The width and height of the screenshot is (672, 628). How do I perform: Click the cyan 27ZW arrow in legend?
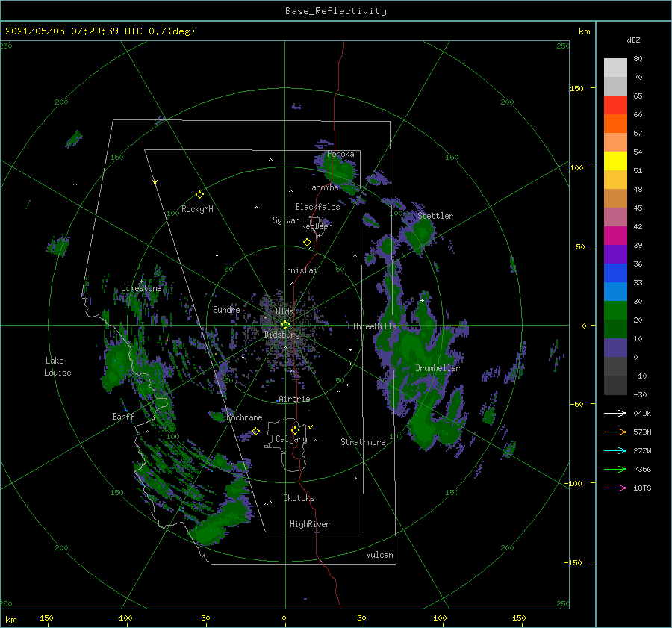(x=615, y=450)
